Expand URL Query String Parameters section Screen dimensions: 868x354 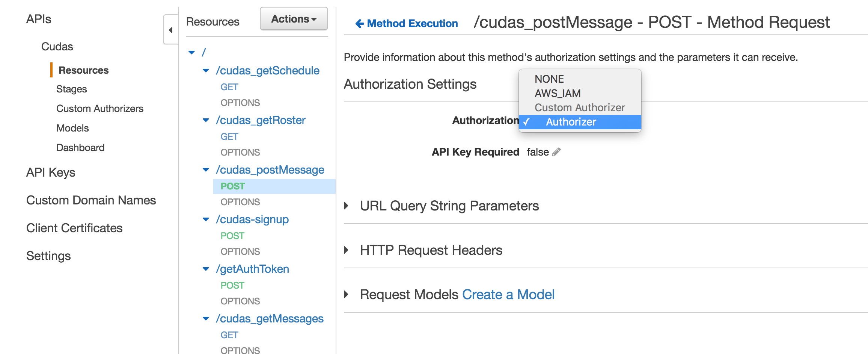tap(347, 206)
